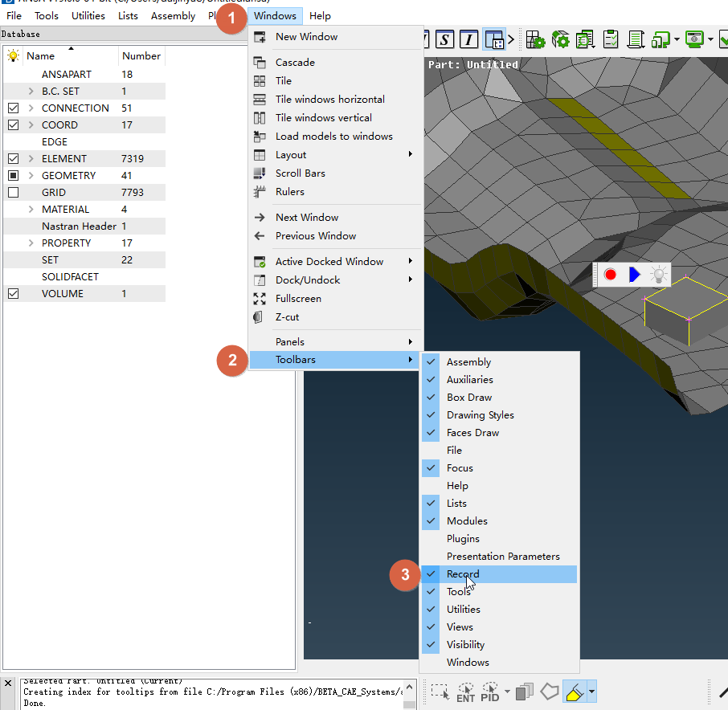Viewport: 728px width, 710px height.
Task: Uncheck Record toolbar in submenu
Action: click(x=499, y=574)
